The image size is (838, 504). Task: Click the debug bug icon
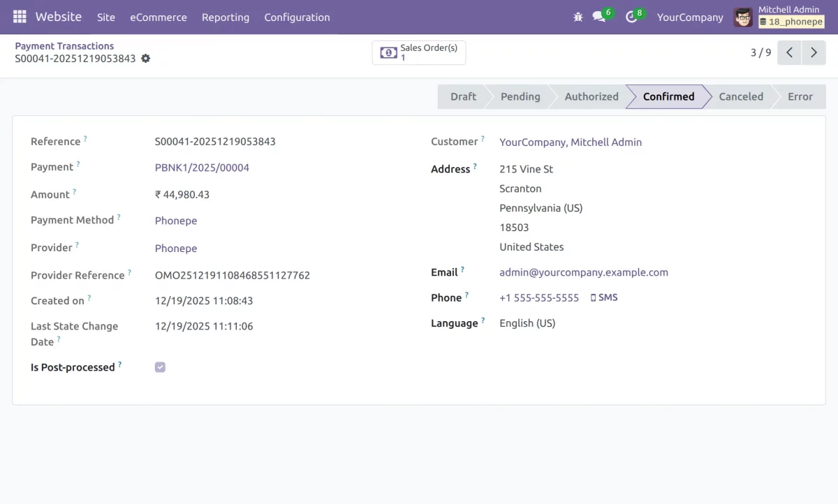[578, 17]
